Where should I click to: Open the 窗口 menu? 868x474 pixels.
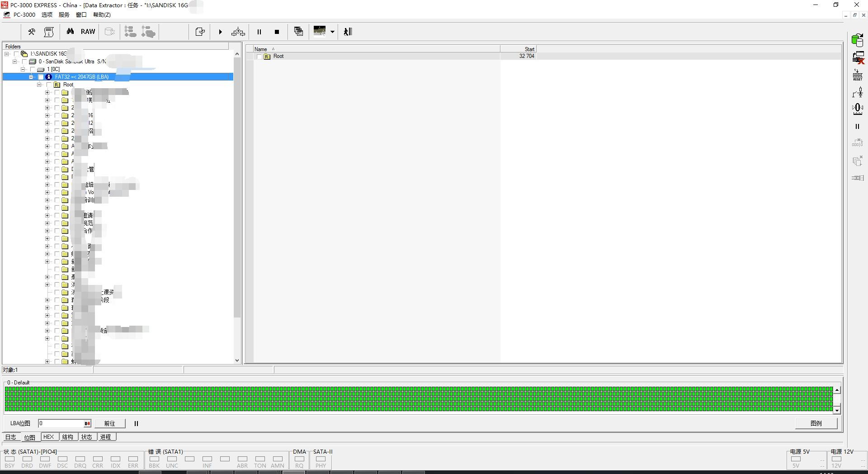click(x=81, y=14)
